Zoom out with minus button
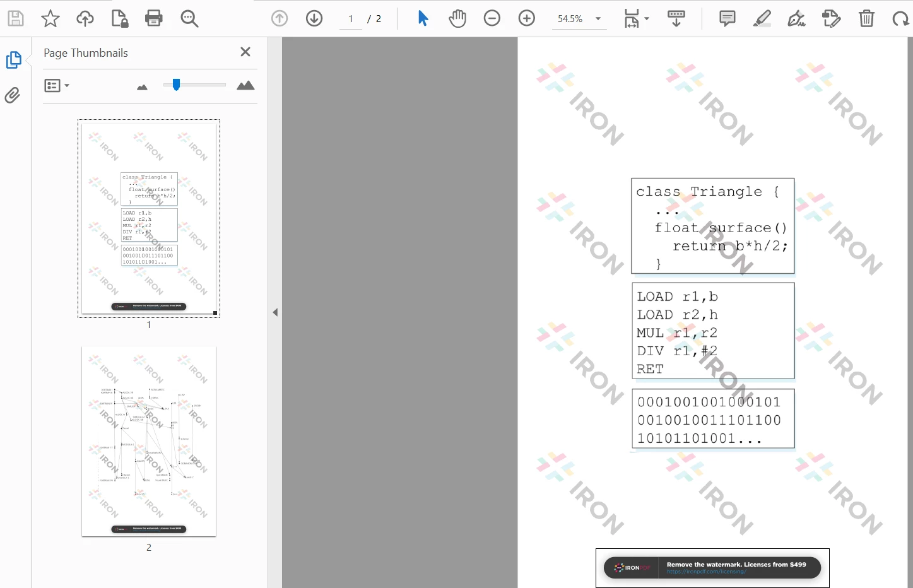Screen dimensions: 913x588 click(492, 18)
